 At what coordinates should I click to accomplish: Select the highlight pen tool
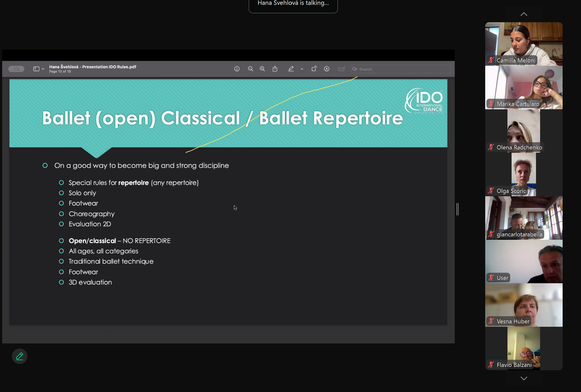pos(291,69)
